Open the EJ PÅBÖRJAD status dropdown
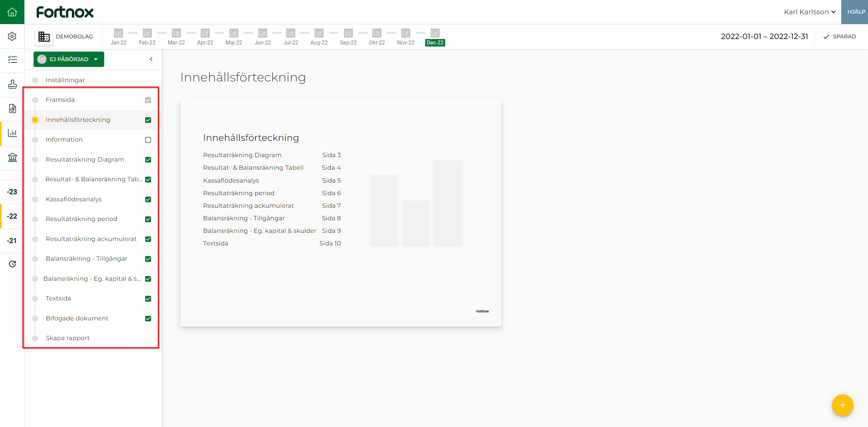 pos(69,59)
